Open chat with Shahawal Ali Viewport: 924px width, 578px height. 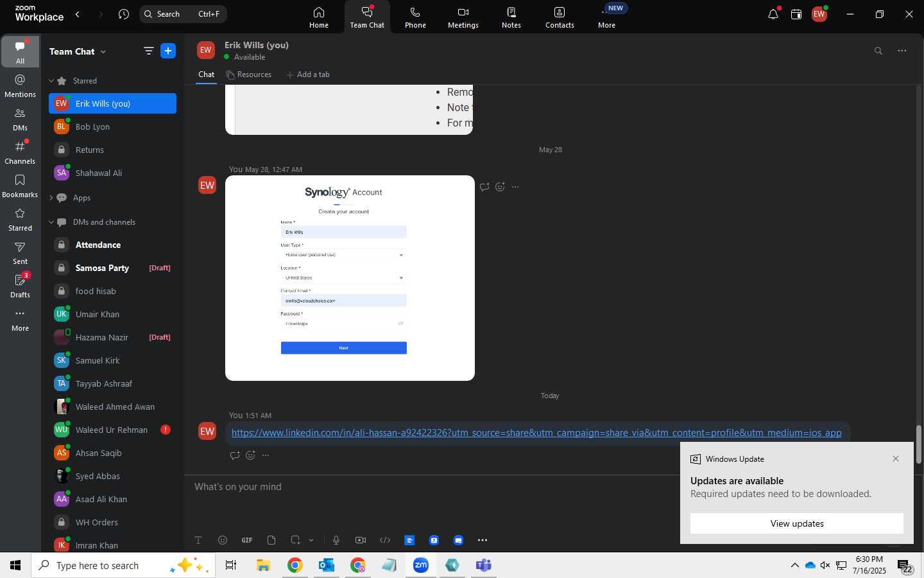(112, 173)
